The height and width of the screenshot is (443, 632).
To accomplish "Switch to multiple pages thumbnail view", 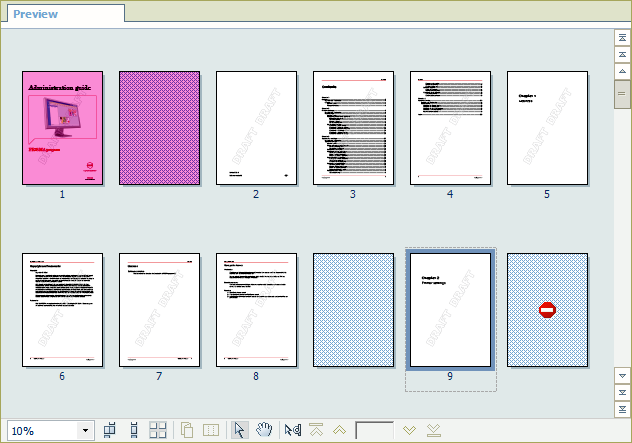I will (158, 430).
